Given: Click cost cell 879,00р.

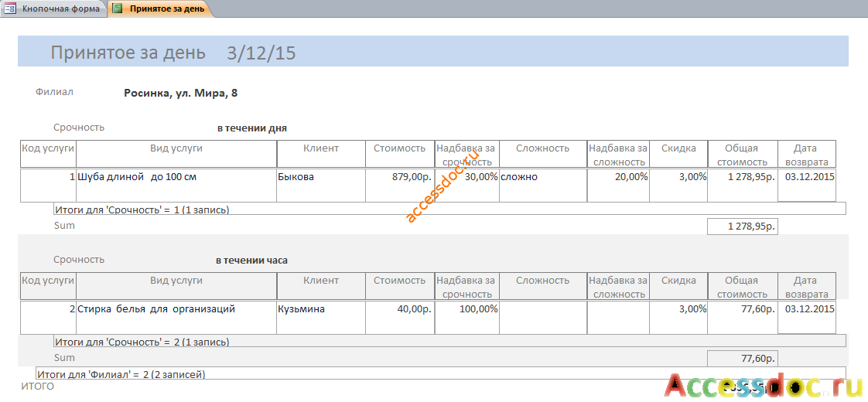Looking at the screenshot, I should [x=400, y=186].
